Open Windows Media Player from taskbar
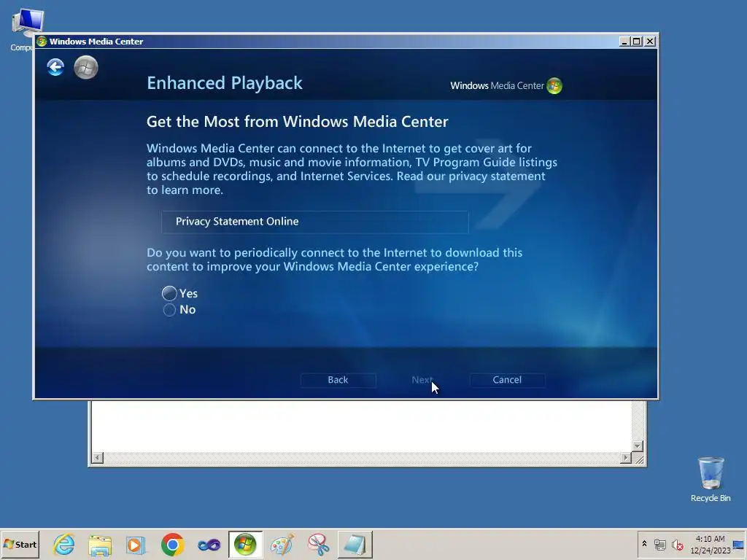 pos(136,545)
